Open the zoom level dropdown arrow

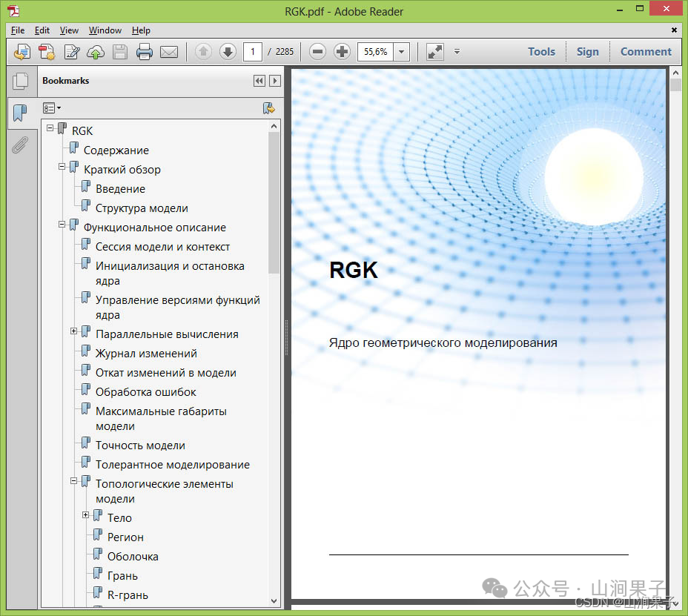(x=402, y=52)
